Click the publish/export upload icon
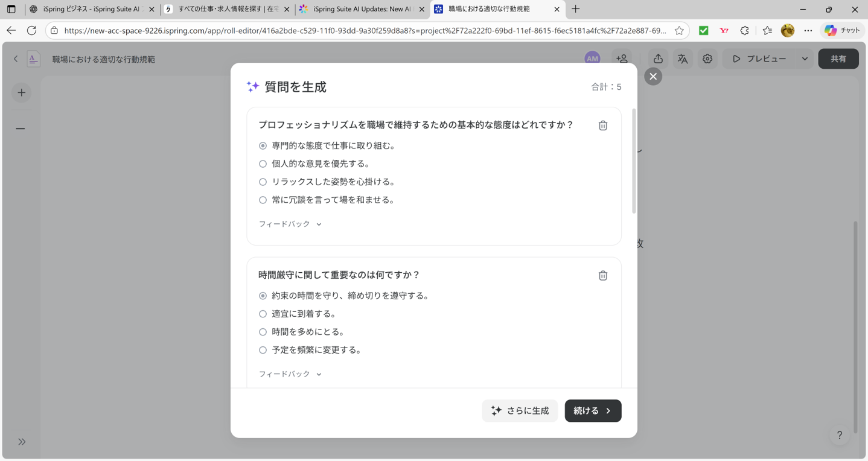The height and width of the screenshot is (461, 868). pyautogui.click(x=657, y=59)
